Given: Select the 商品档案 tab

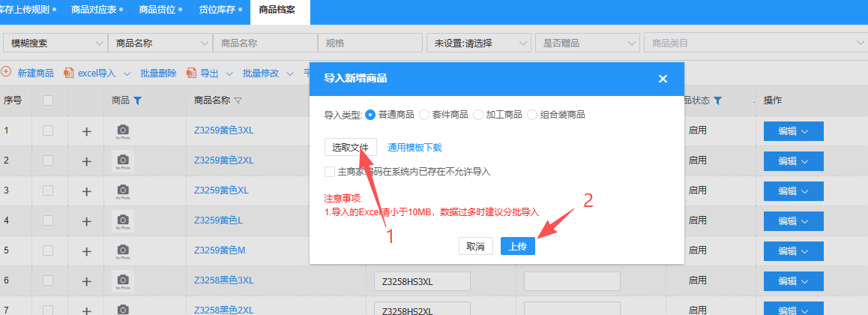Looking at the screenshot, I should (280, 11).
